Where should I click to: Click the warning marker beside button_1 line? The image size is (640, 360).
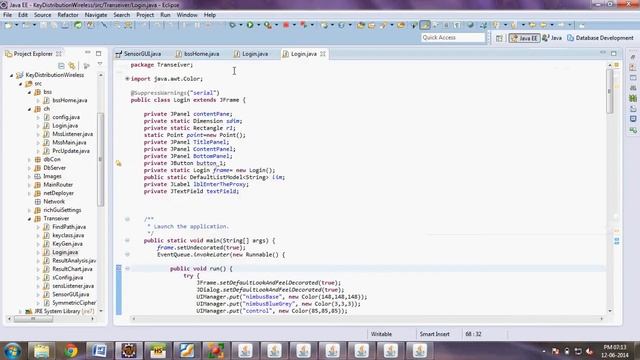(x=118, y=163)
